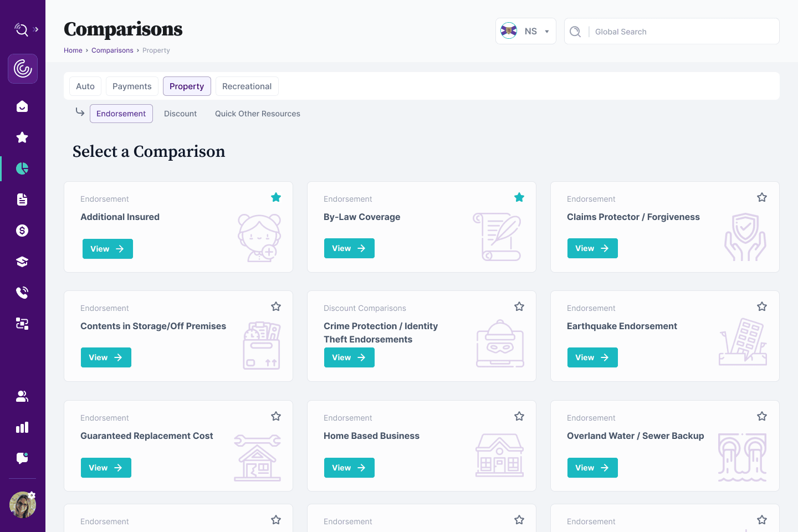View the Earthquake Endorsement comparison
798x532 pixels.
pyautogui.click(x=592, y=357)
